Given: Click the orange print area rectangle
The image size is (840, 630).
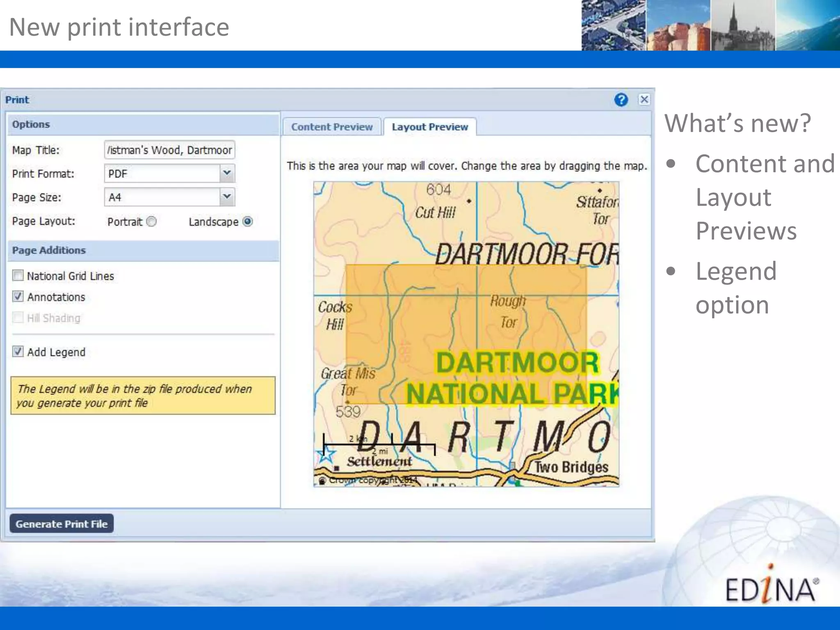Looking at the screenshot, I should (x=466, y=334).
